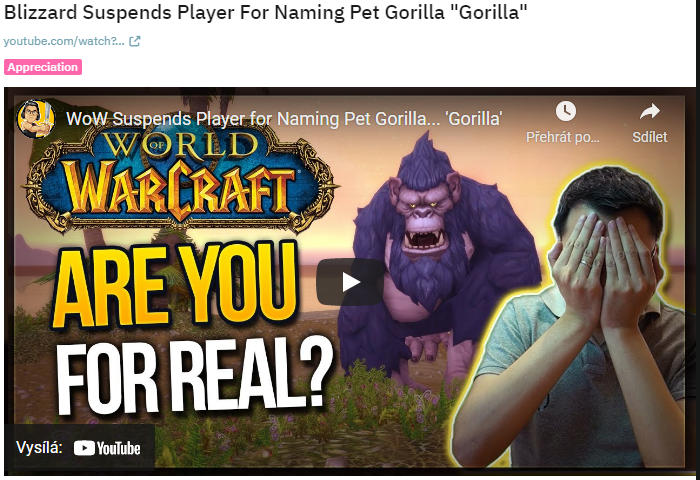Open the channel avatar in video header

click(x=36, y=119)
